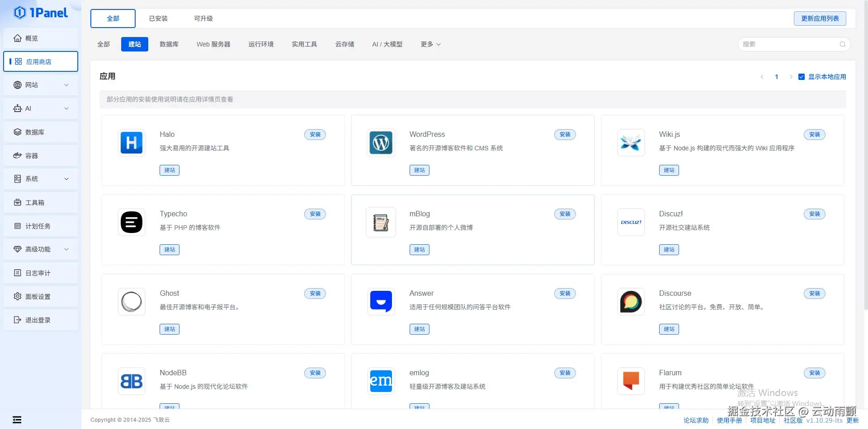The width and height of the screenshot is (868, 429).
Task: Click 更新应用列表 button
Action: tap(820, 19)
